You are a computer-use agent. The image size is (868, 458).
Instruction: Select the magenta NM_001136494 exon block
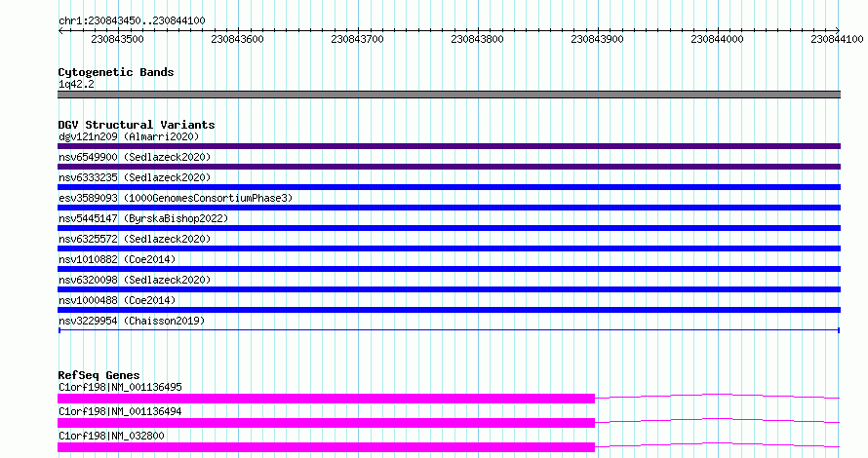(326, 423)
